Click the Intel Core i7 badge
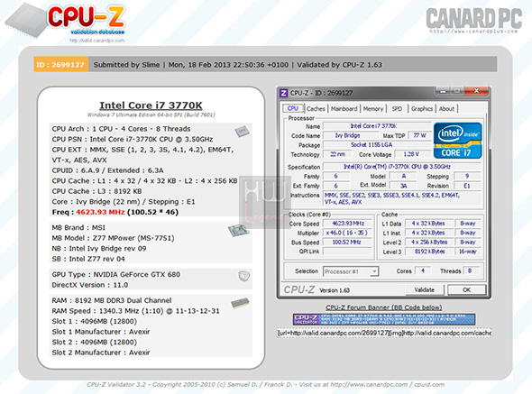This screenshot has width=532, height=394. tap(457, 141)
